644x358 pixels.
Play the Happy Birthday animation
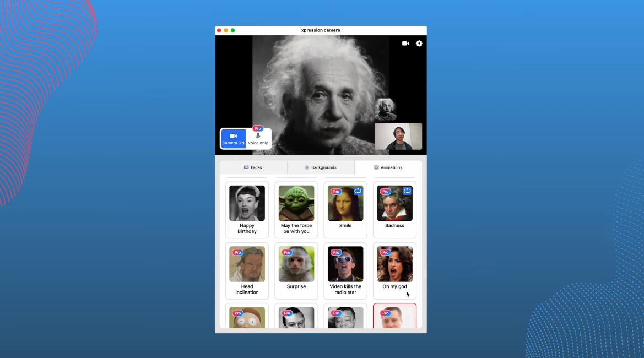coord(246,203)
